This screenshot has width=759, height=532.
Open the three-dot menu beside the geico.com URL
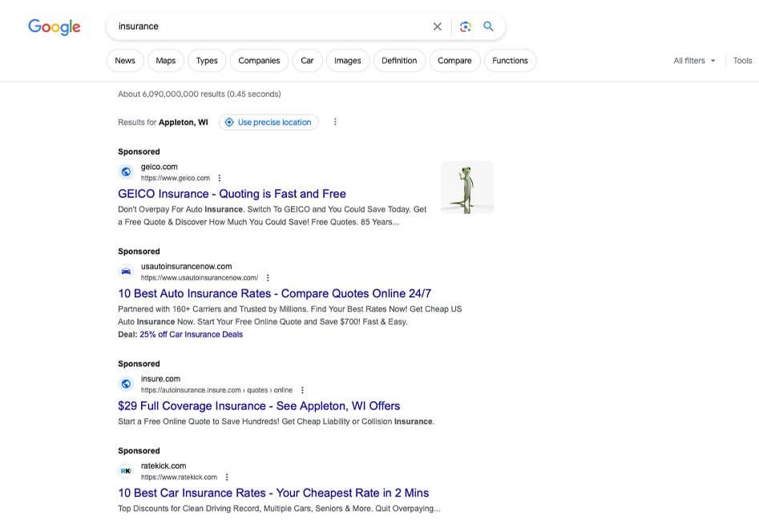pyautogui.click(x=220, y=178)
